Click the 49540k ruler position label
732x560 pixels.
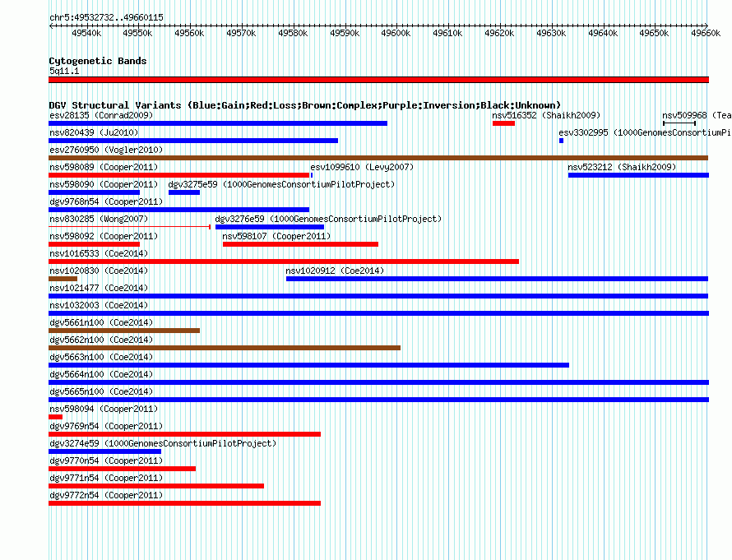point(86,33)
